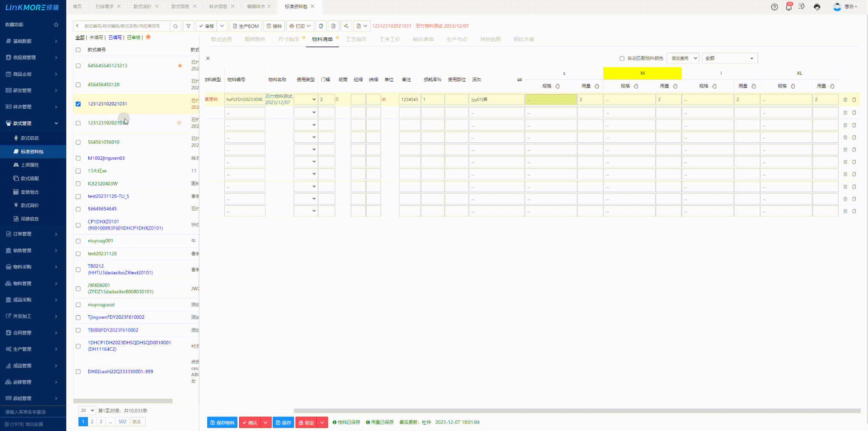Open notifications bell icon

[789, 7]
